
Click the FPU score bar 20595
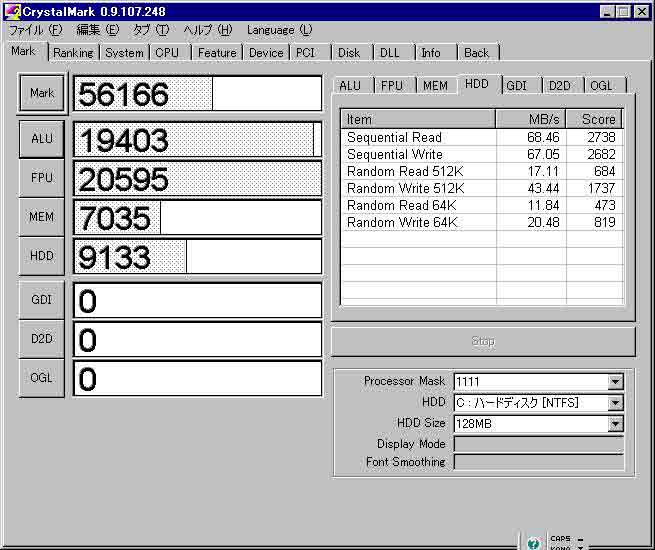pyautogui.click(x=198, y=179)
